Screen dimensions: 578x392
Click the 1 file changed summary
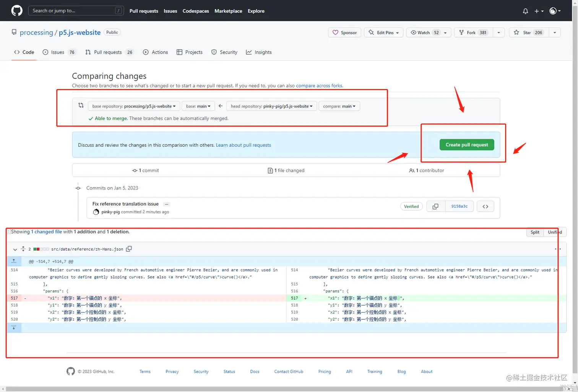[x=286, y=170]
